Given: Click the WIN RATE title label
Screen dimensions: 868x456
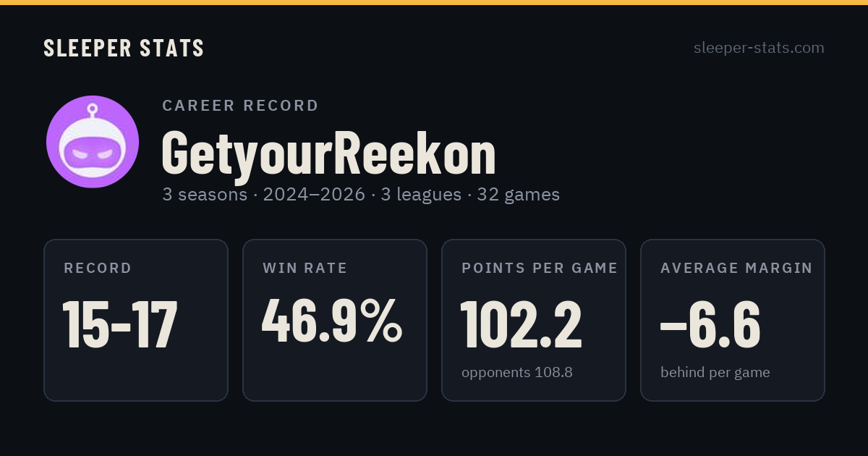Looking at the screenshot, I should (305, 269).
